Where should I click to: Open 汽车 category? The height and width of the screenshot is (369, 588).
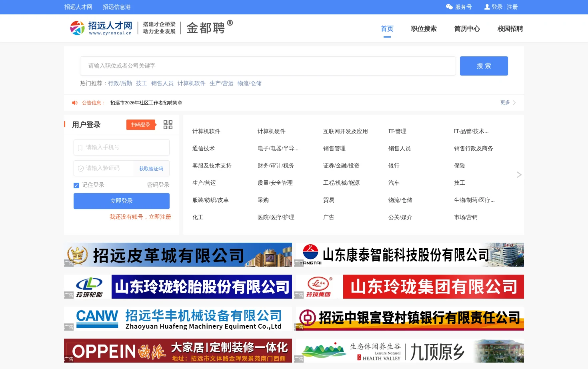click(394, 183)
